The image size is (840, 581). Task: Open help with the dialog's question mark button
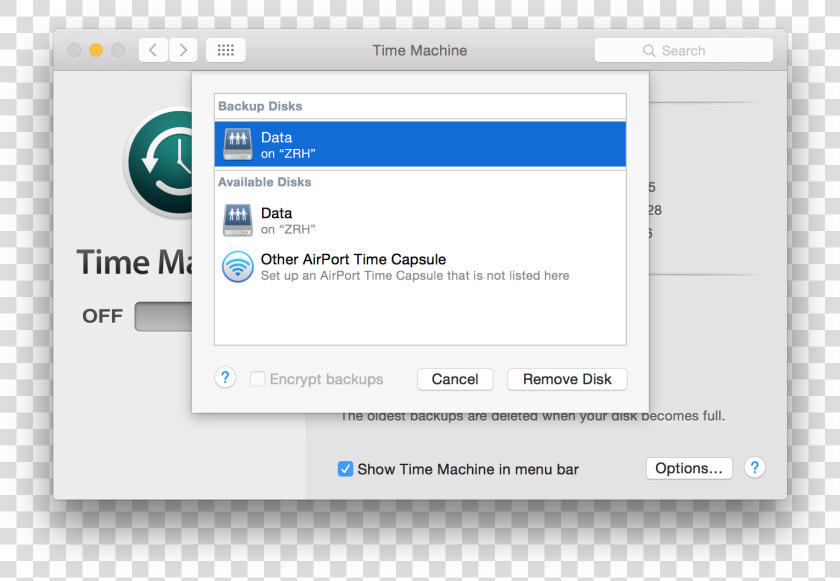pos(225,378)
